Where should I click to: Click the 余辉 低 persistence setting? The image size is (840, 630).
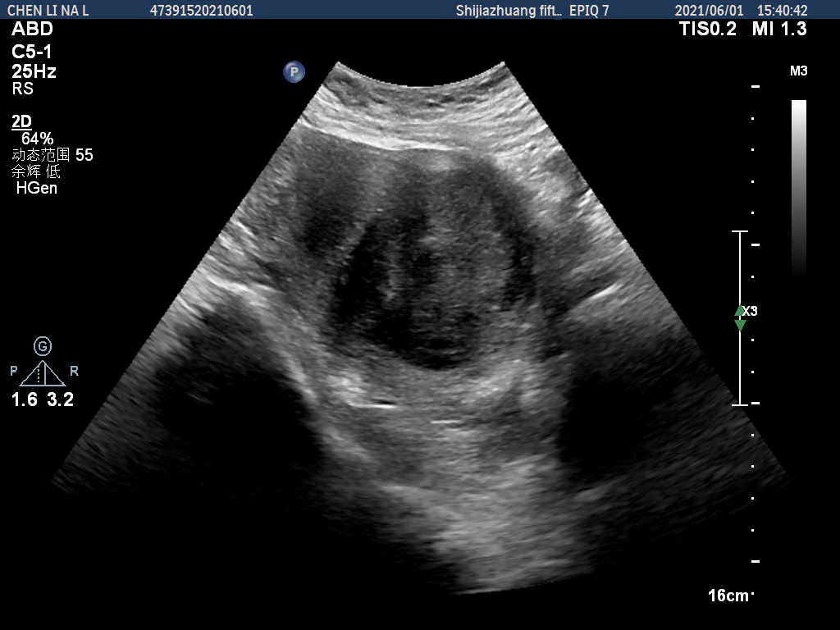(36, 171)
